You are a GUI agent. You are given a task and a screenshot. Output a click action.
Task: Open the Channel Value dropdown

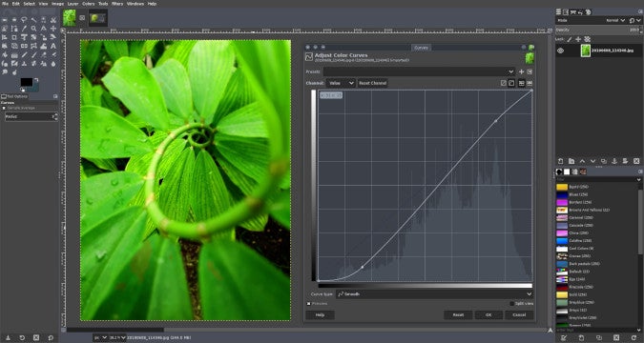coord(341,83)
